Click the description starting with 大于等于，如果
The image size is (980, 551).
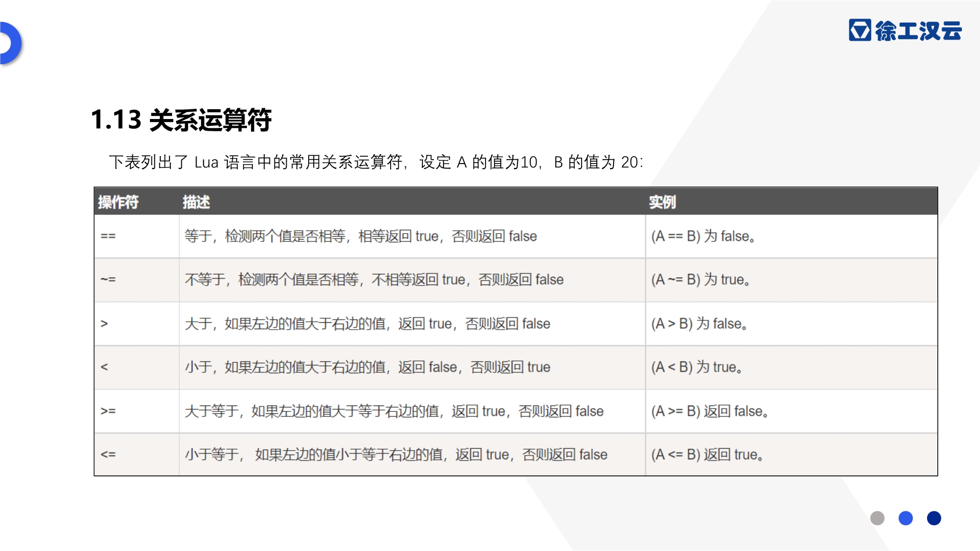pyautogui.click(x=394, y=411)
